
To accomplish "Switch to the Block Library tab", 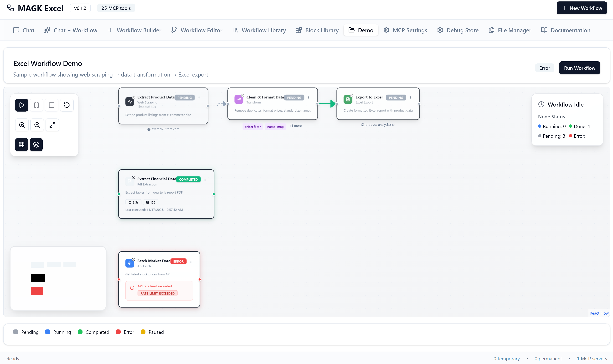I will point(317,30).
